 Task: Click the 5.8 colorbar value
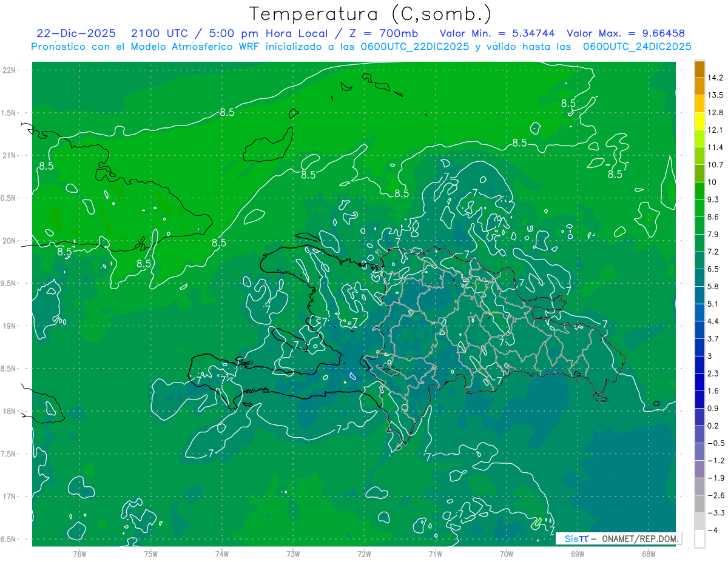tap(713, 287)
